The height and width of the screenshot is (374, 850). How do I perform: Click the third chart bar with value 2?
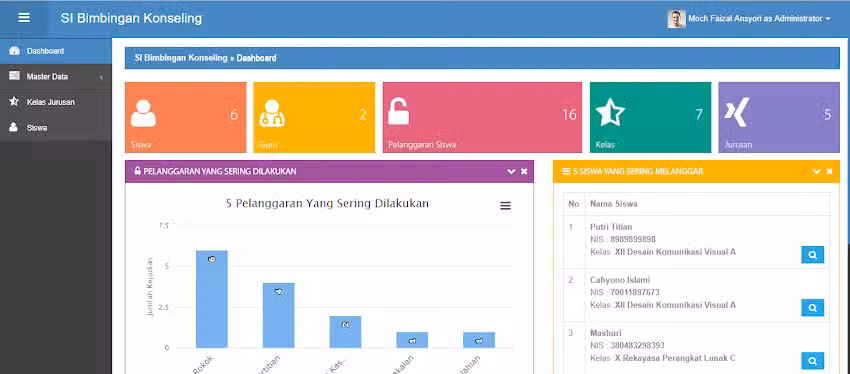pyautogui.click(x=345, y=332)
